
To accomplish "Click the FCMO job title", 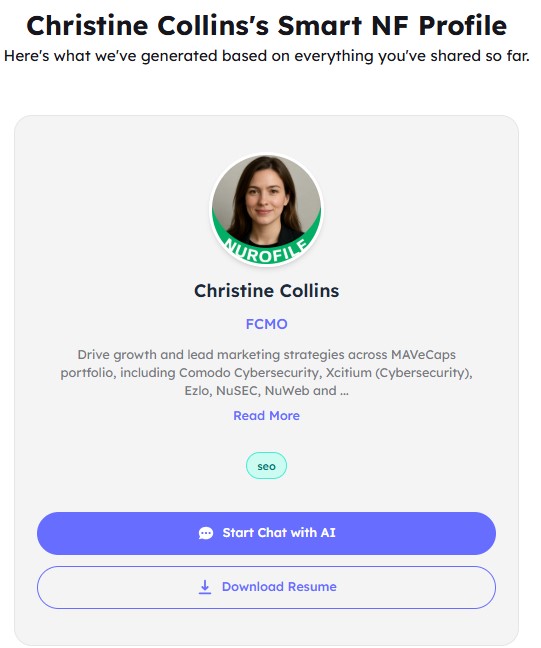I will (x=267, y=324).
